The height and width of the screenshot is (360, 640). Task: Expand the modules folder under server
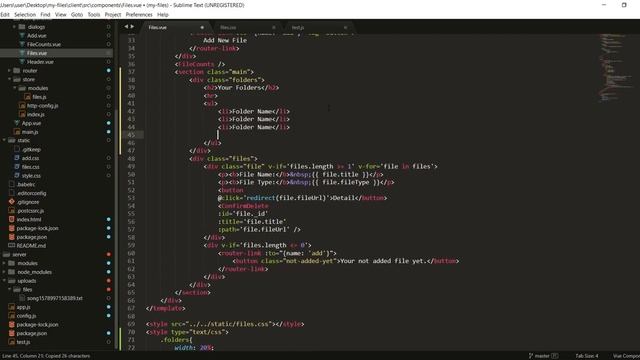pos(4,263)
